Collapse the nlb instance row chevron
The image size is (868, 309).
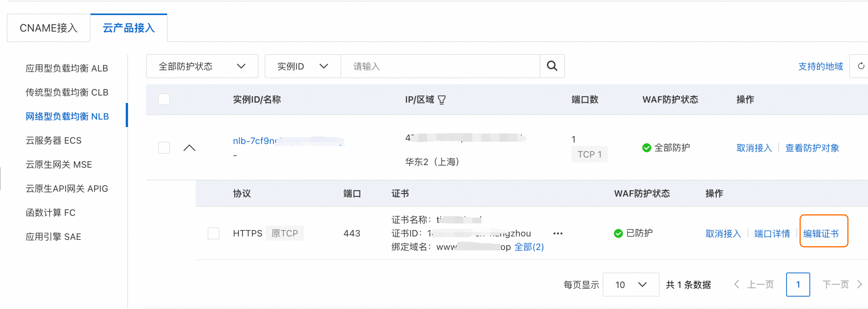189,148
